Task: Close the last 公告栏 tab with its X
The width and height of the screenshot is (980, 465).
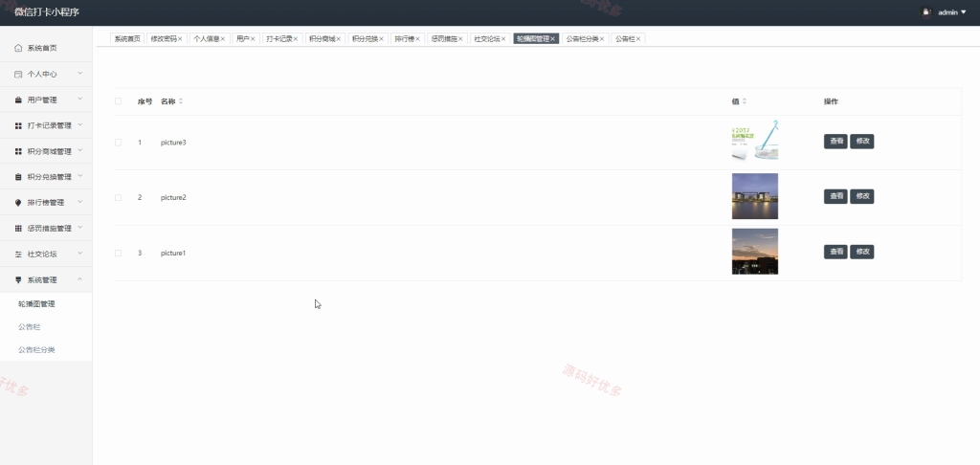Action: (x=638, y=38)
